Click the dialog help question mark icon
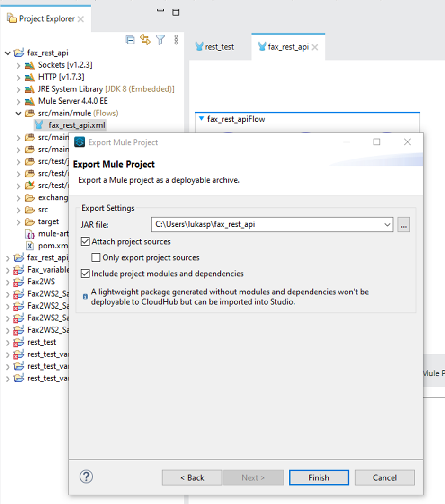The width and height of the screenshot is (445, 504). point(87,477)
